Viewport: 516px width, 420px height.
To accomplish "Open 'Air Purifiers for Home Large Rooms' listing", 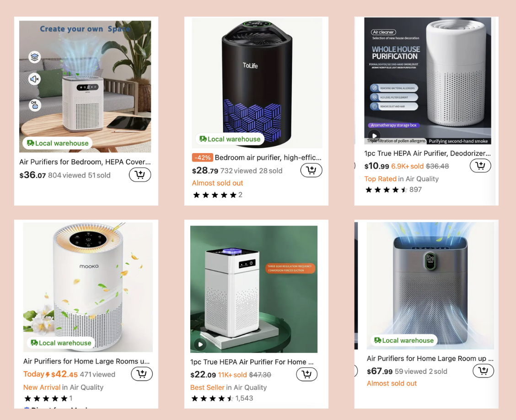I will [x=86, y=361].
